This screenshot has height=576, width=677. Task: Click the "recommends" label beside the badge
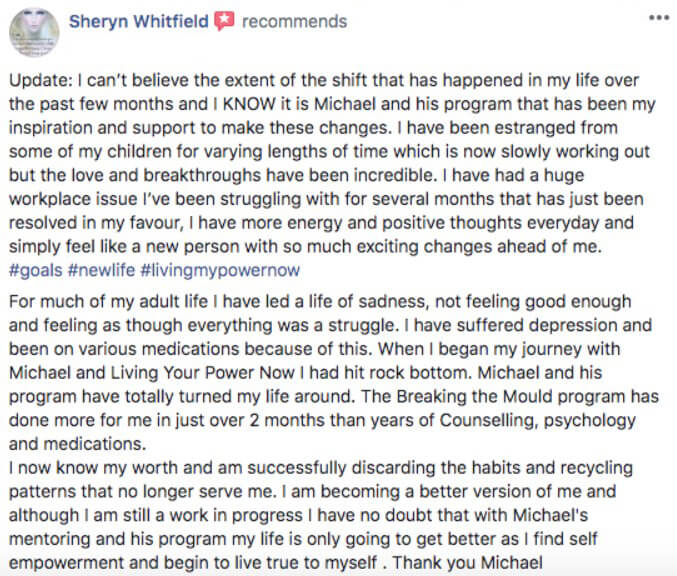pyautogui.click(x=294, y=22)
